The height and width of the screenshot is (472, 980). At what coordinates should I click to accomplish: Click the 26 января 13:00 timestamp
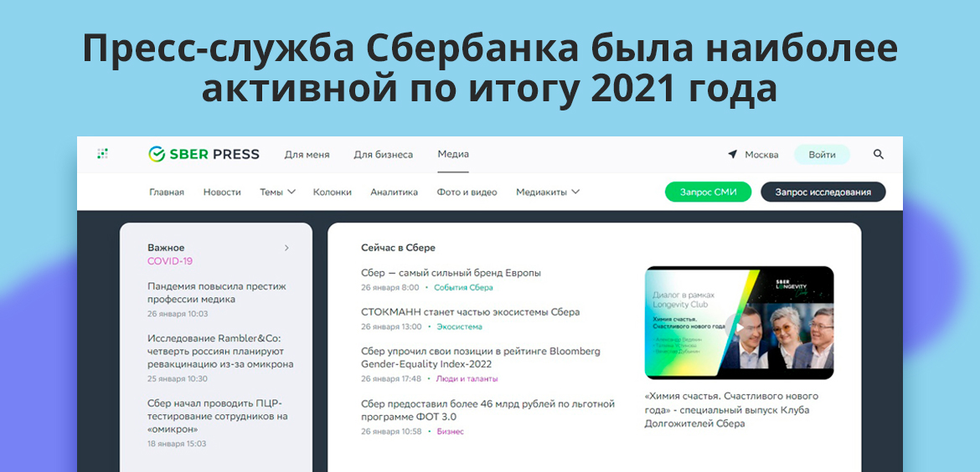point(392,326)
